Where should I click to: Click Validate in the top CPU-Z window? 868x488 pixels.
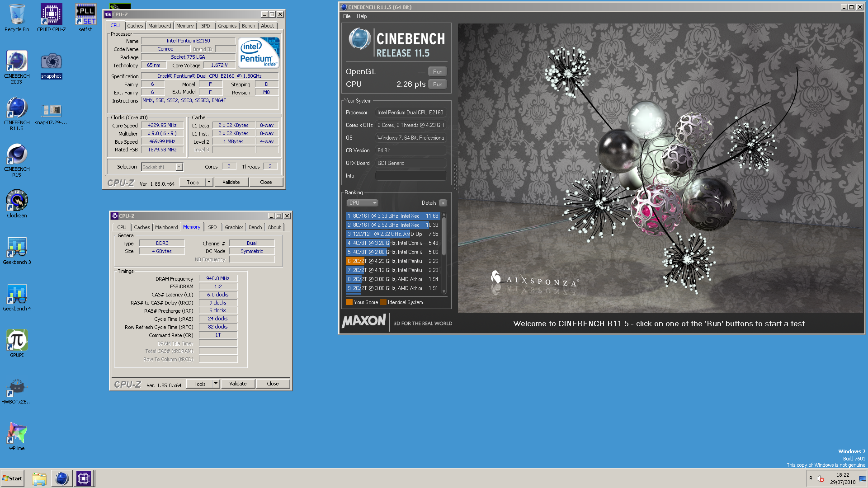tap(231, 182)
